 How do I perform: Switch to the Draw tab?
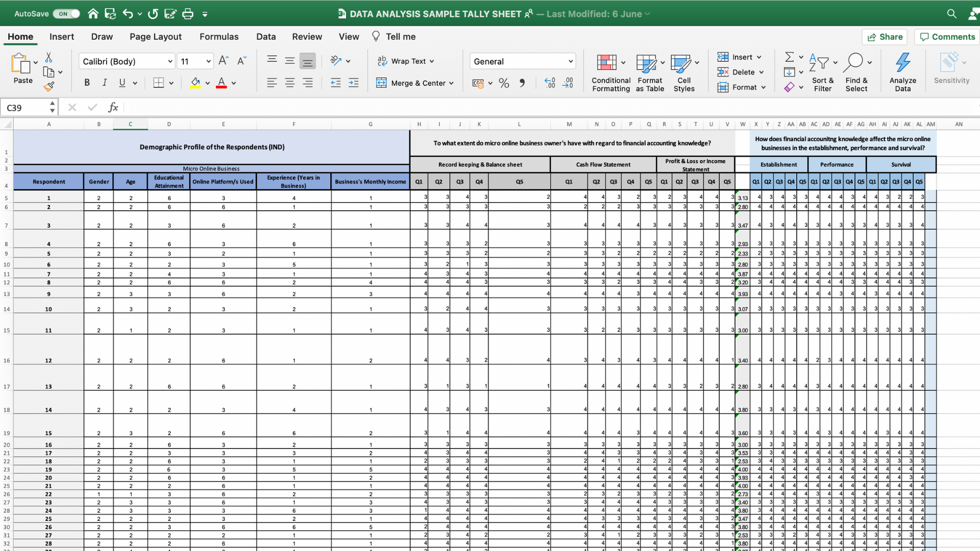point(102,37)
